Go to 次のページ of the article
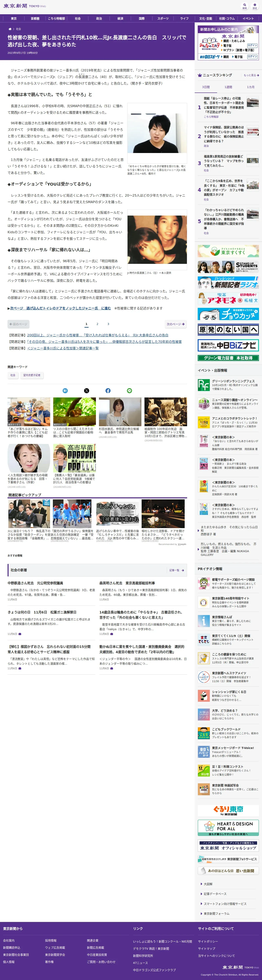262x980 pixels. (x=175, y=324)
